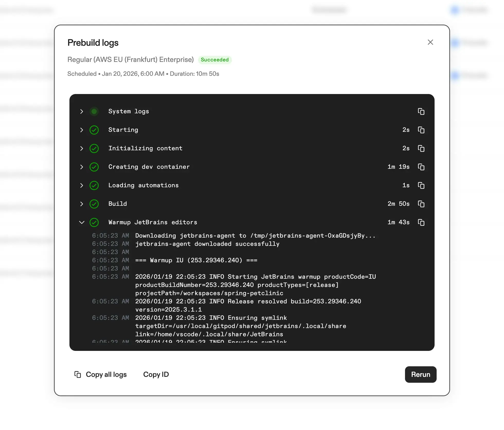Click the Succeeded status badge
This screenshot has height=430, width=504.
pyautogui.click(x=215, y=60)
